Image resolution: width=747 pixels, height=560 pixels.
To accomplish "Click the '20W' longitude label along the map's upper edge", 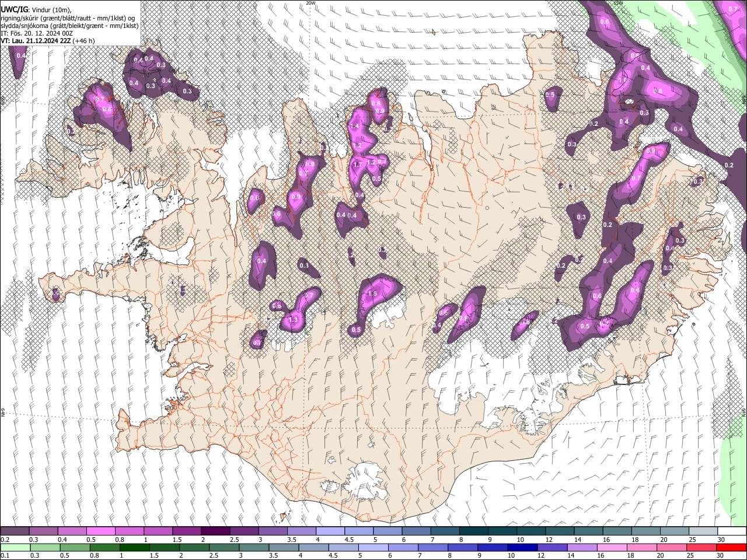I will pyautogui.click(x=310, y=3).
